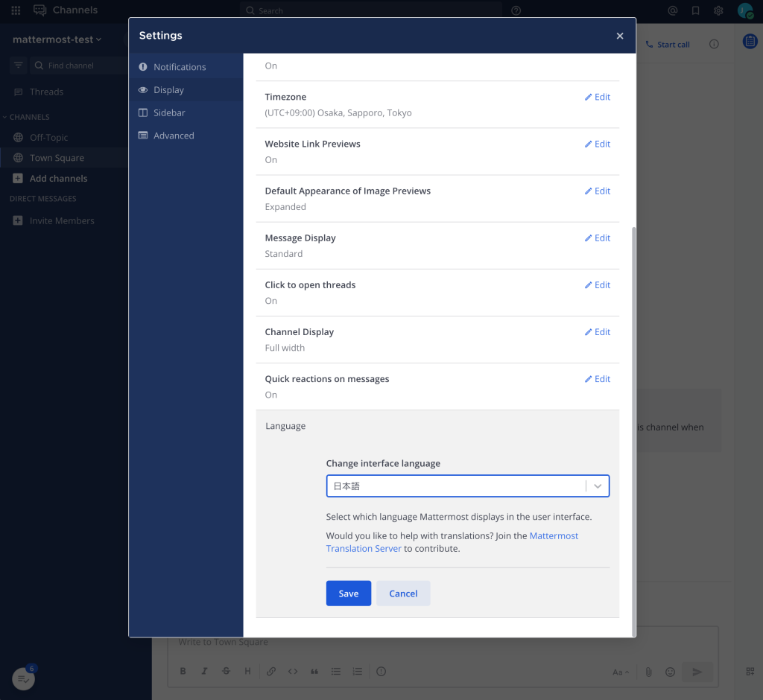The width and height of the screenshot is (763, 700).
Task: Switch to the Notifications settings tab
Action: pyautogui.click(x=179, y=67)
